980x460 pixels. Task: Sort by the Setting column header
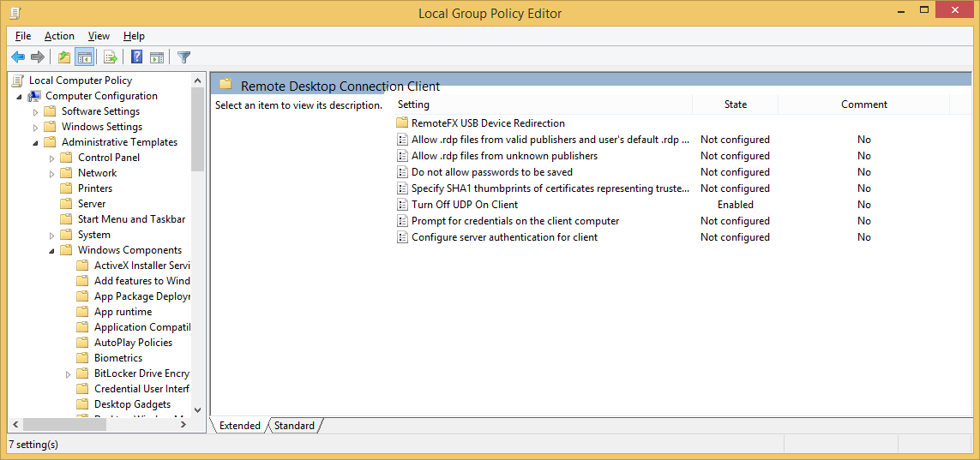tap(543, 105)
